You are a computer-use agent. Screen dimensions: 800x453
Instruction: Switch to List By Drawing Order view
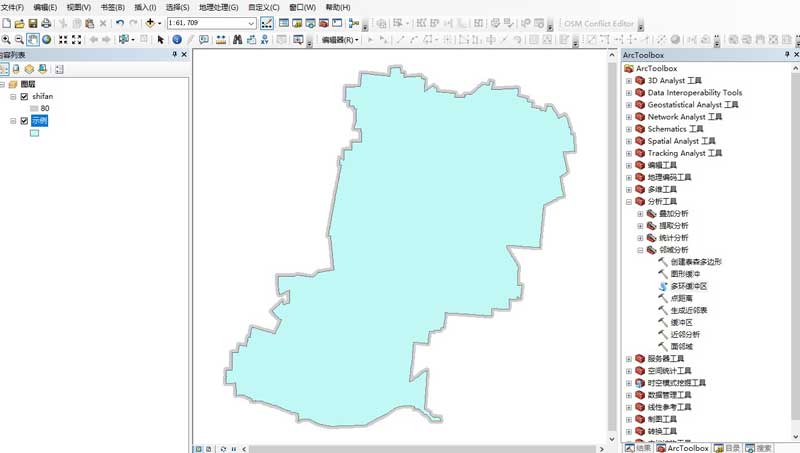pos(4,69)
